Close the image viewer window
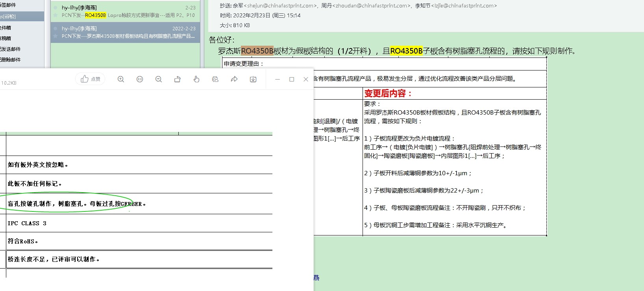 306,79
